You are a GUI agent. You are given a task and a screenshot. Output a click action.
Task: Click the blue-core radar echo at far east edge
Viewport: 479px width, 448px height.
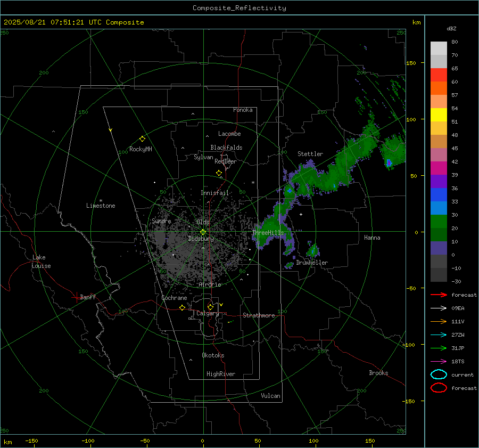pyautogui.click(x=389, y=162)
